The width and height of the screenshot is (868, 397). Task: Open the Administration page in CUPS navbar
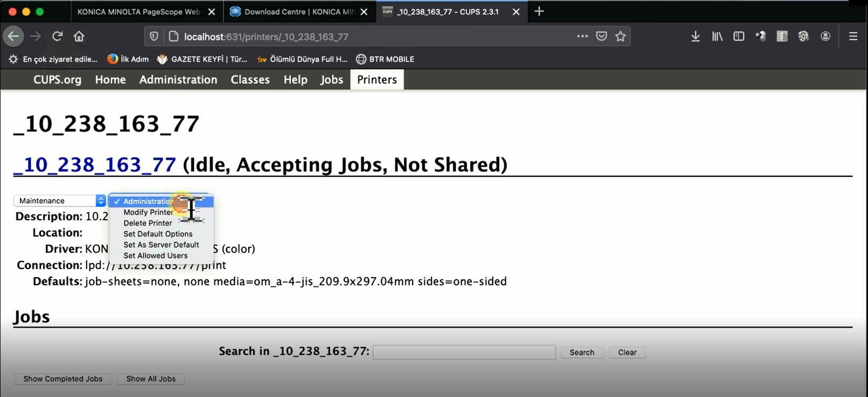(x=178, y=80)
